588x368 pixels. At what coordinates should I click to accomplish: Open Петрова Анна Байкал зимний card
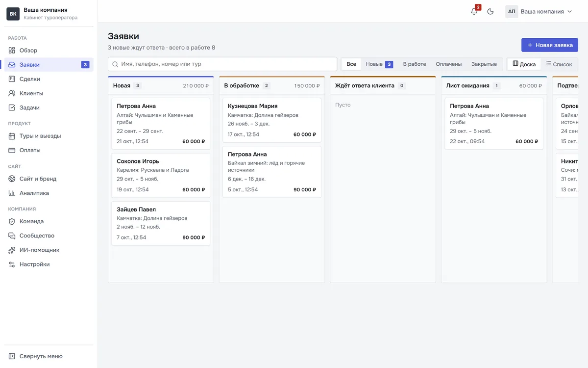coord(272,172)
